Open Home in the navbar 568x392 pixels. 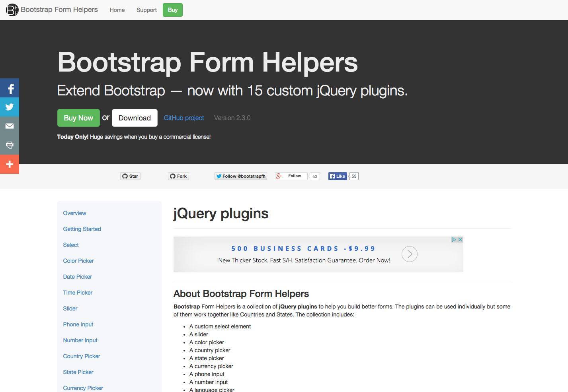pyautogui.click(x=117, y=10)
